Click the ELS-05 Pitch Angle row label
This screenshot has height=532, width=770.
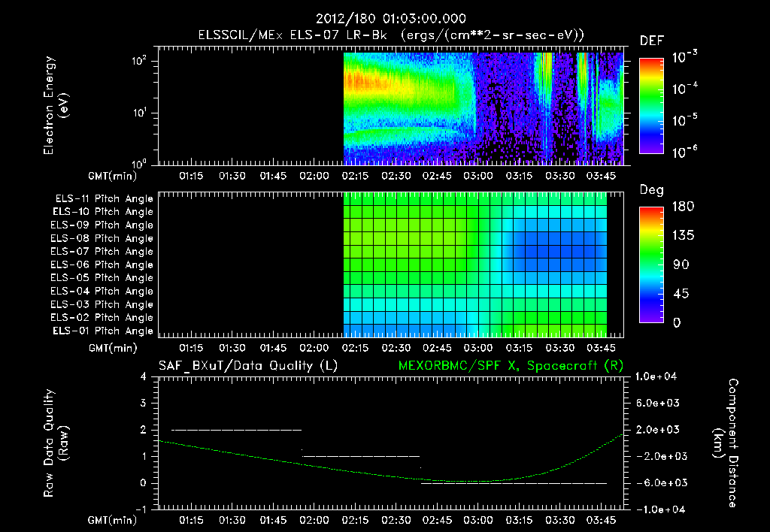pyautogui.click(x=102, y=278)
